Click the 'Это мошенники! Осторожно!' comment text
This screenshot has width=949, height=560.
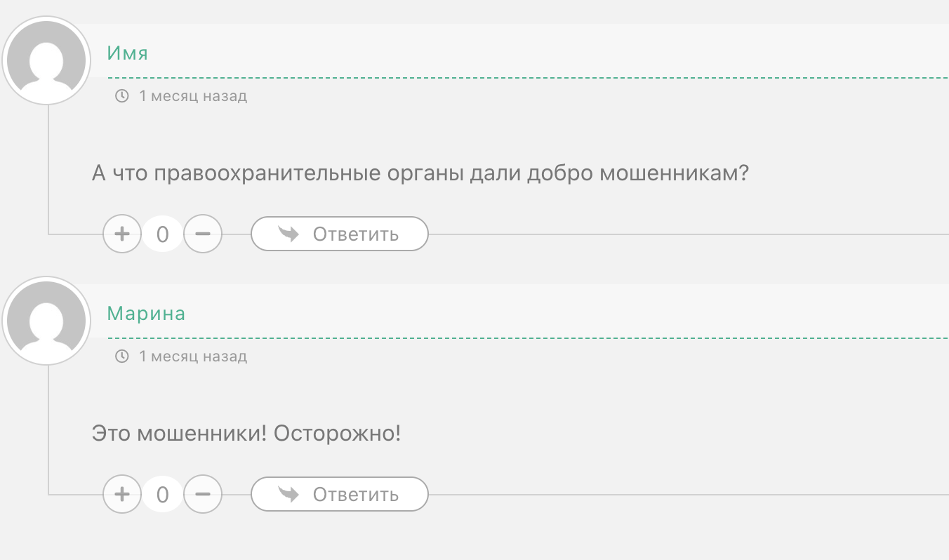(x=246, y=433)
